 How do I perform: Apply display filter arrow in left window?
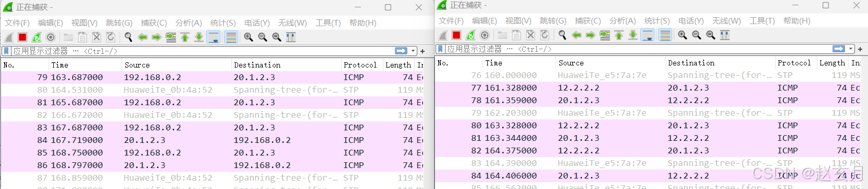(x=401, y=51)
